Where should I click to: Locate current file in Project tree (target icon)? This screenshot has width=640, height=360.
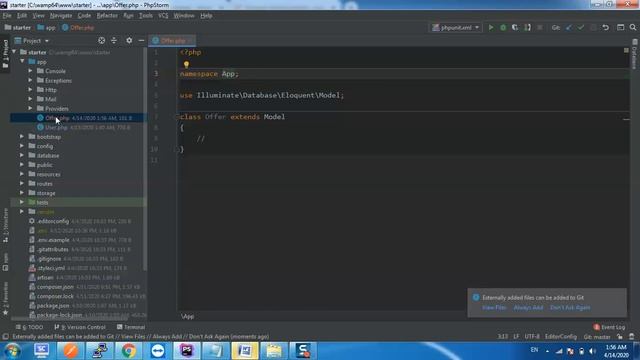102,40
